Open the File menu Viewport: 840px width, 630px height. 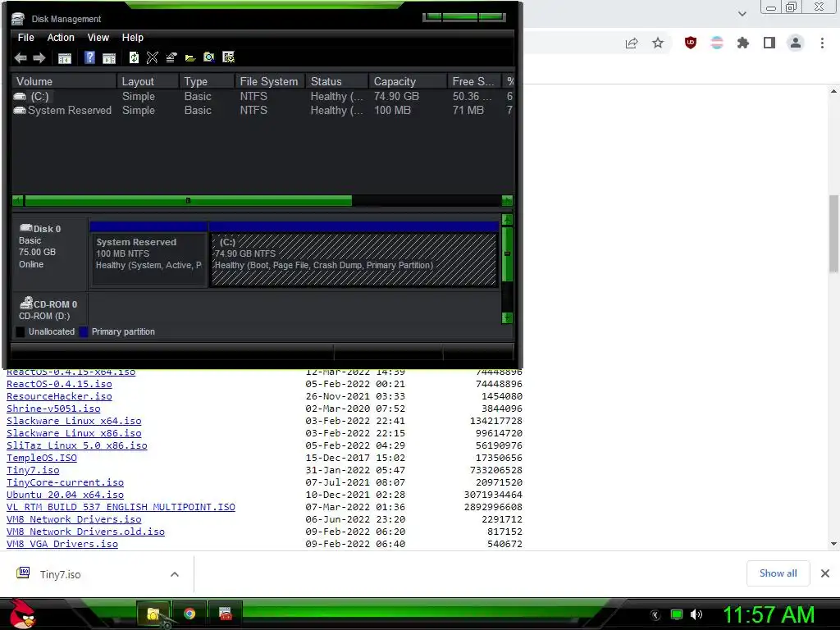coord(25,38)
